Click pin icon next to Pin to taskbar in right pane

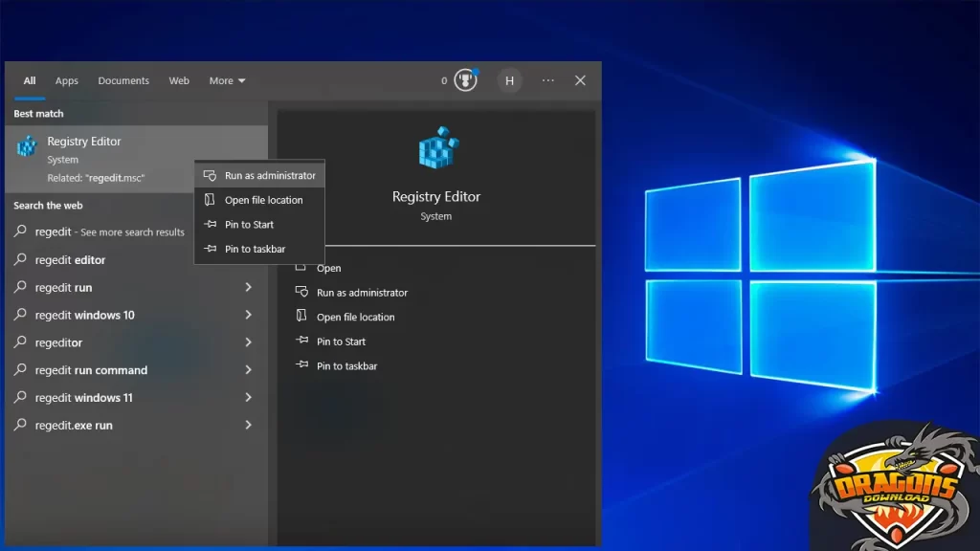tap(301, 366)
